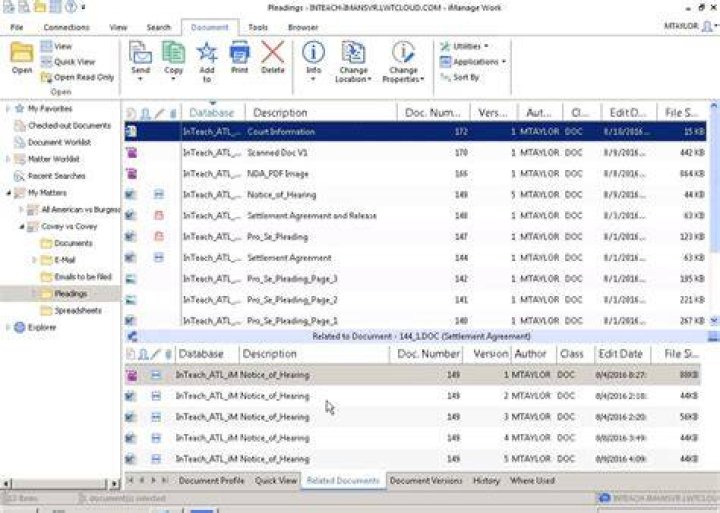Viewport: 720px width, 513px height.
Task: Copy the document using Copy icon
Action: [174, 52]
